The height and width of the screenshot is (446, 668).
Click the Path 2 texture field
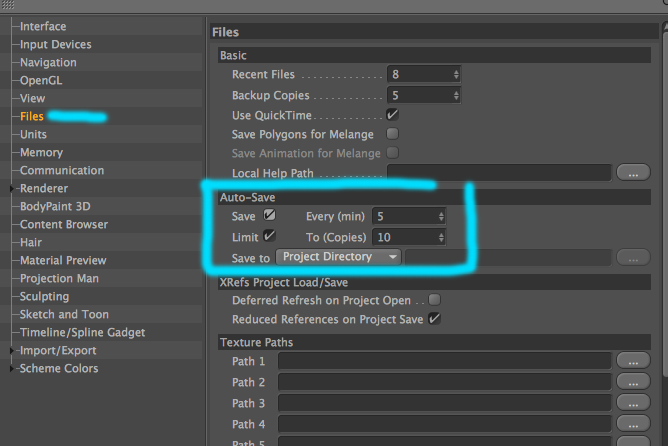tap(445, 382)
